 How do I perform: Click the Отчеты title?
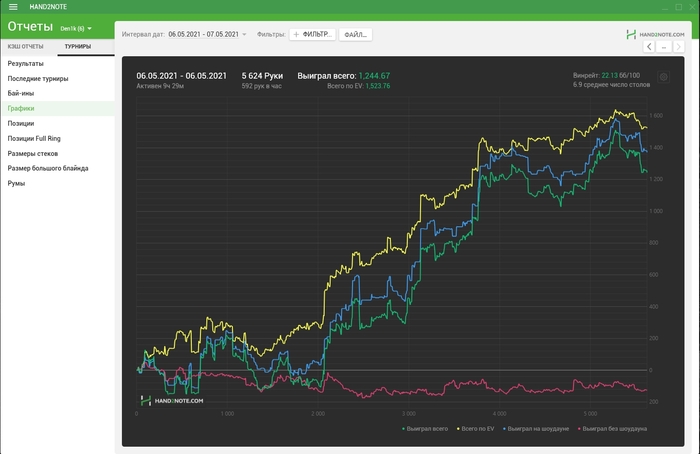[30, 27]
